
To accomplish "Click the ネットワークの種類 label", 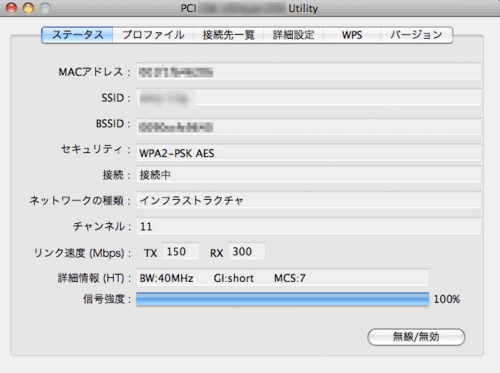I will 80,200.
